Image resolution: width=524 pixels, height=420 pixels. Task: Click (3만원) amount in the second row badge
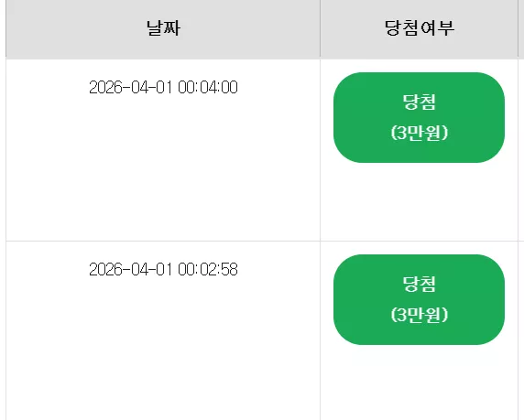pyautogui.click(x=419, y=315)
